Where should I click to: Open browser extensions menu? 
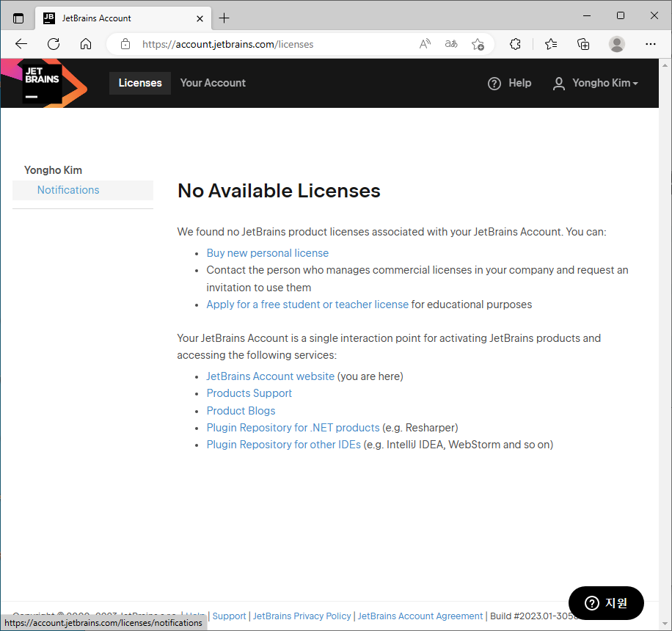tap(515, 44)
